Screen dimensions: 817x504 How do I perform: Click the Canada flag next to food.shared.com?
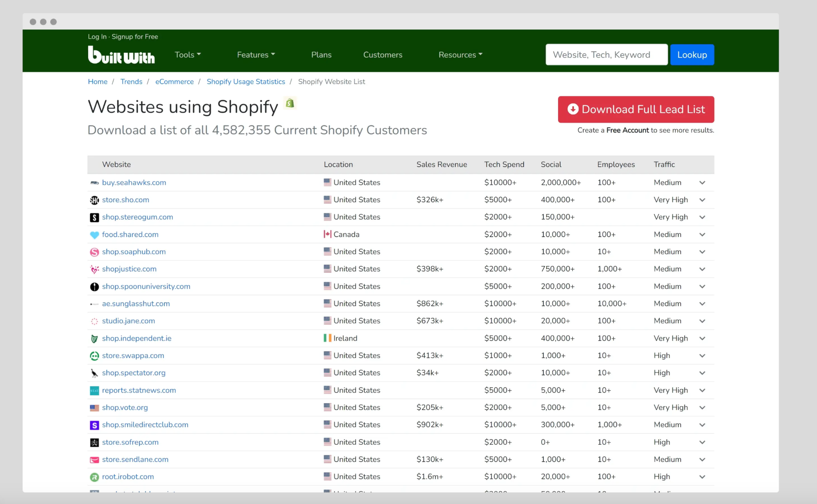pos(327,234)
